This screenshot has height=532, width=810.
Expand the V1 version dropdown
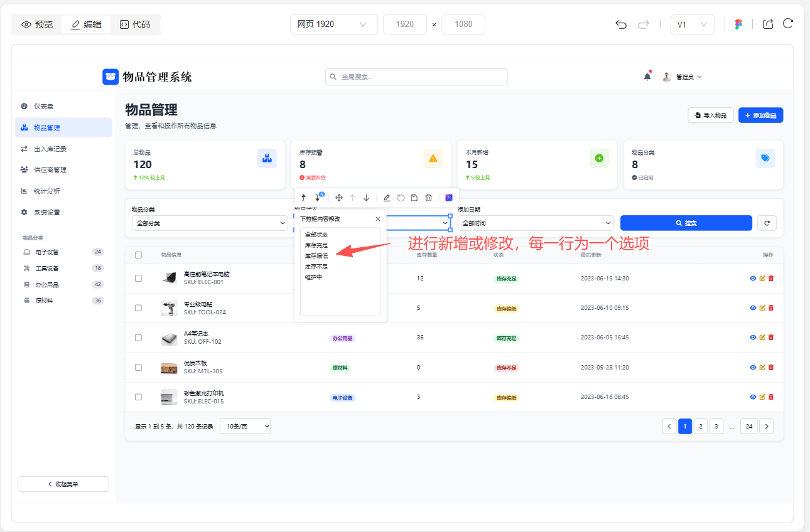pyautogui.click(x=692, y=24)
